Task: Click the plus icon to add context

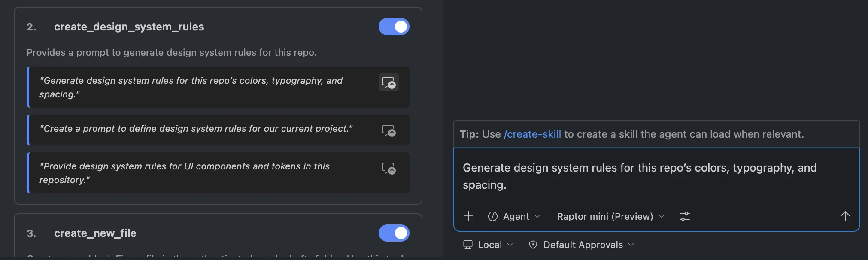Action: tap(468, 216)
